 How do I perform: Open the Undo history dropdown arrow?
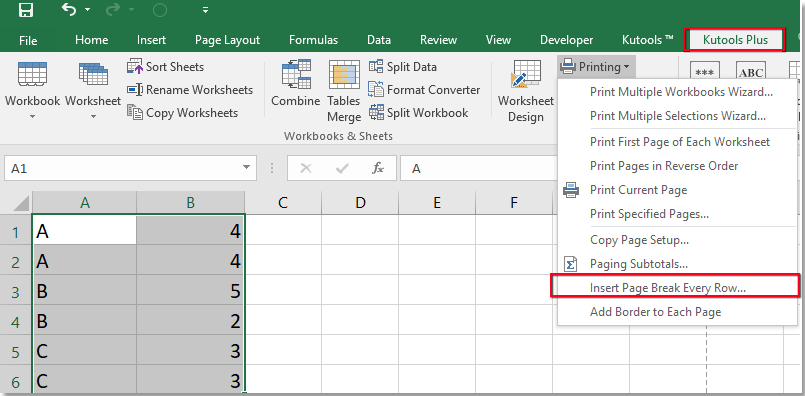click(87, 10)
